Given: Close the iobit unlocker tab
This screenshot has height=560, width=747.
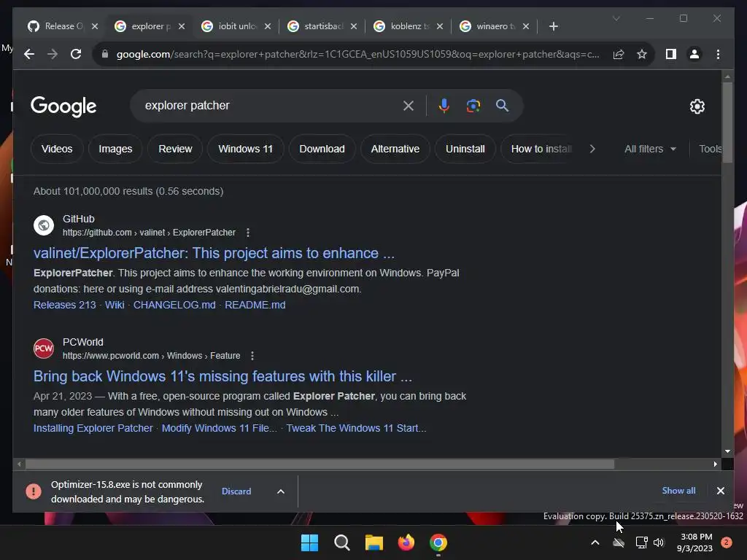Looking at the screenshot, I should (268, 26).
